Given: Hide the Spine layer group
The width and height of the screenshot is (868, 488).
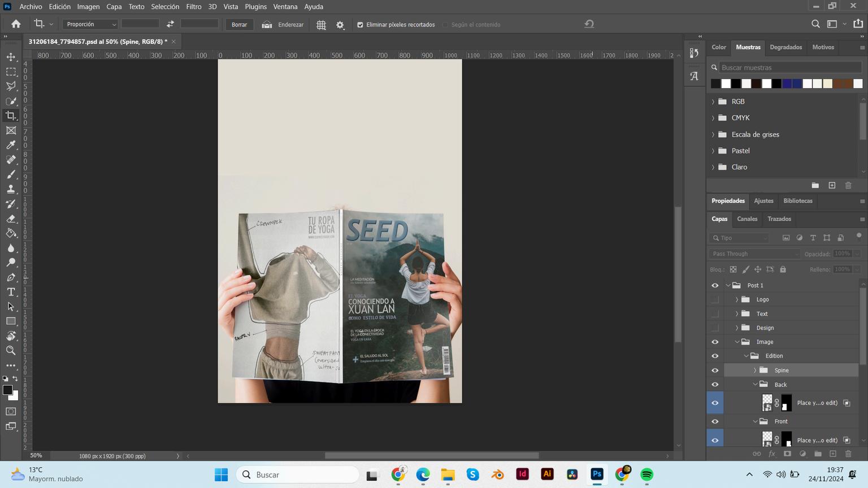Looking at the screenshot, I should [715, 371].
